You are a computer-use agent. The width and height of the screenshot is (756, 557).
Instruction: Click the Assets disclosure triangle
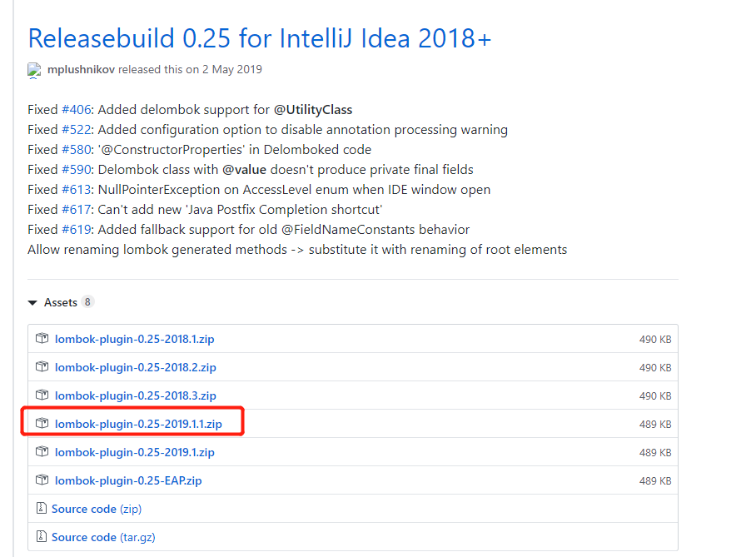[x=32, y=302]
